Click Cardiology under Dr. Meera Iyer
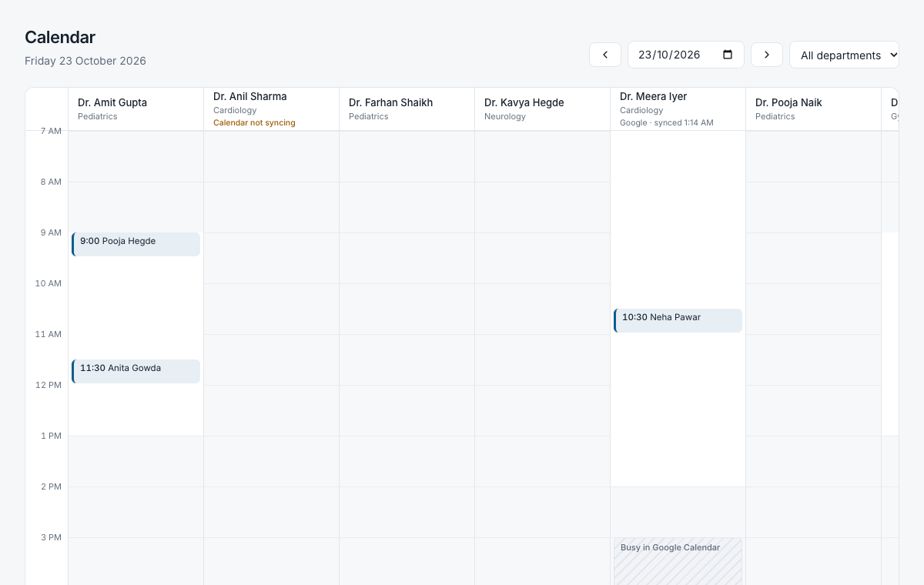The width and height of the screenshot is (924, 585). click(641, 111)
